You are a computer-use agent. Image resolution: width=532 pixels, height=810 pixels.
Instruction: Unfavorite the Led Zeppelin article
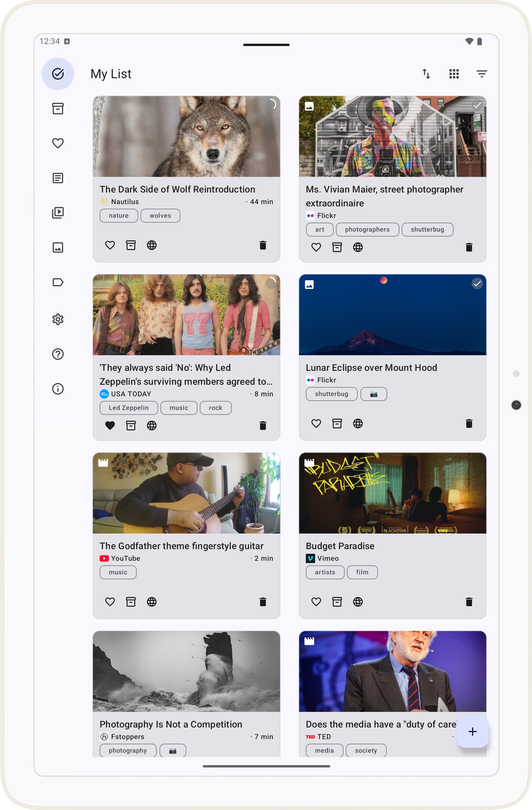point(110,426)
